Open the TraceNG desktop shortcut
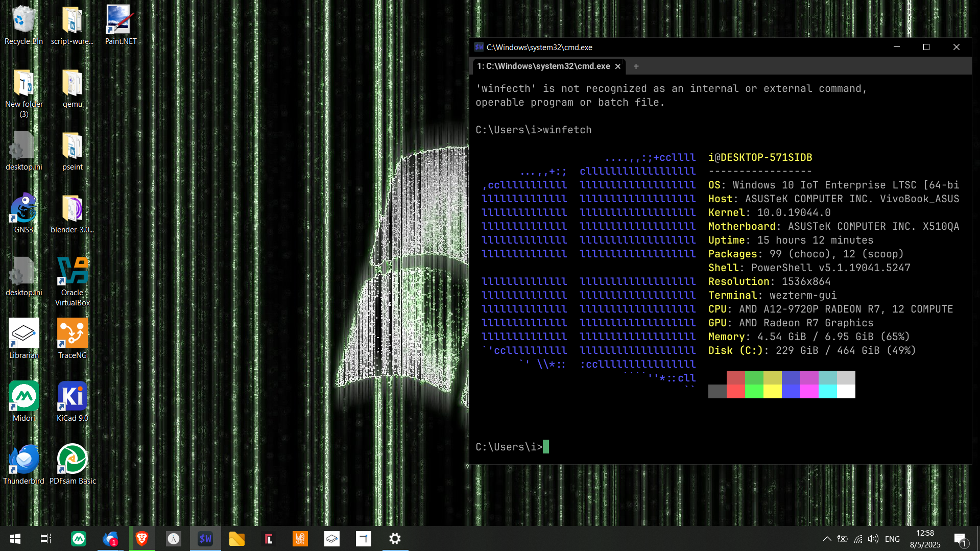 pyautogui.click(x=72, y=339)
